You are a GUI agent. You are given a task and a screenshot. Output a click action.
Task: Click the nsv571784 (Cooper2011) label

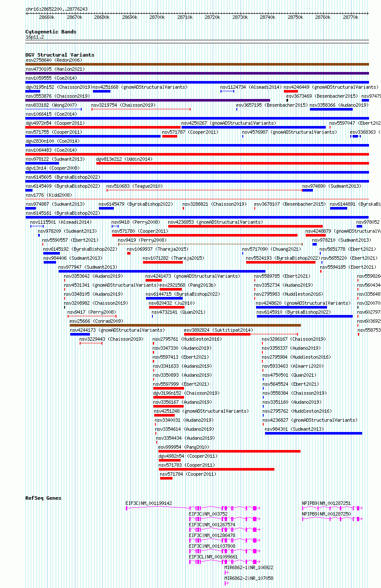(188, 474)
